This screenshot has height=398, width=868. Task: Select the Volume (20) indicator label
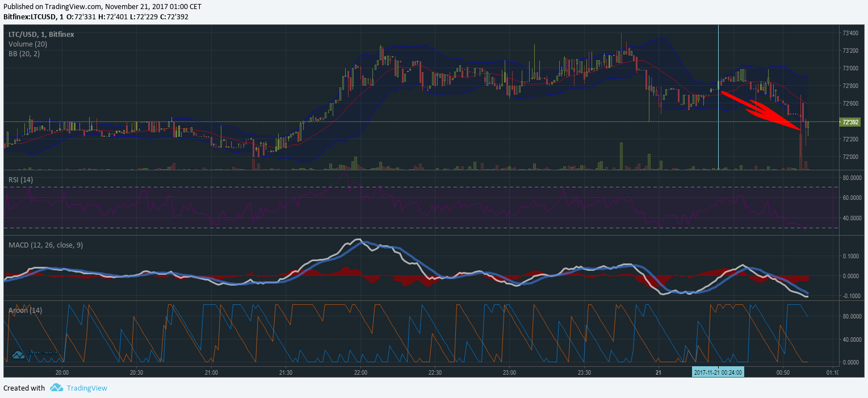click(28, 44)
